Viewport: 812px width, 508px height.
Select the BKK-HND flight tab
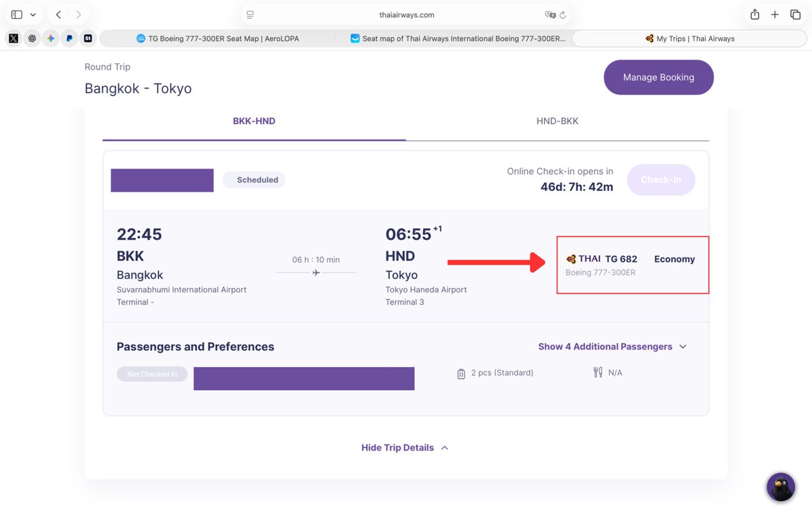tap(254, 121)
